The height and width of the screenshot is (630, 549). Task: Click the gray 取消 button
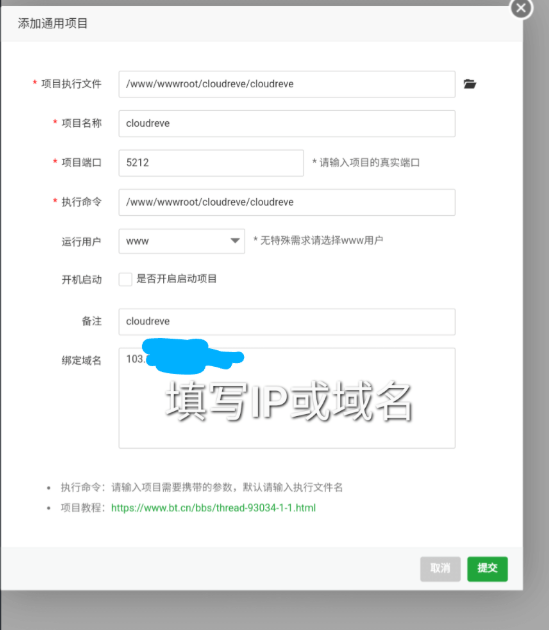click(440, 569)
